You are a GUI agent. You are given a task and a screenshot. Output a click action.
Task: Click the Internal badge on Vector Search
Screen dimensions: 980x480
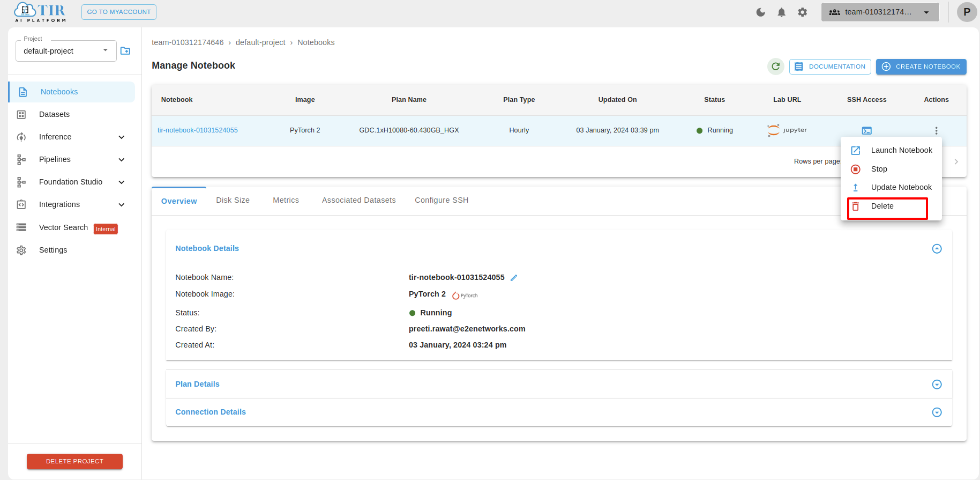coord(106,229)
